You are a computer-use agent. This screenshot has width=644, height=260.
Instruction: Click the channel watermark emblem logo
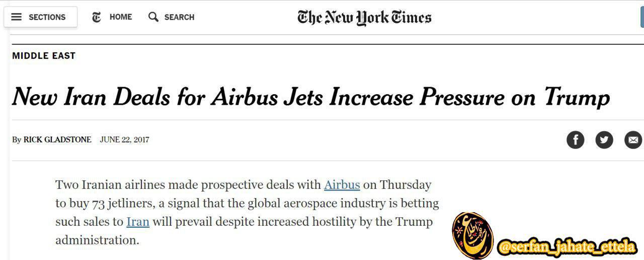(x=472, y=236)
